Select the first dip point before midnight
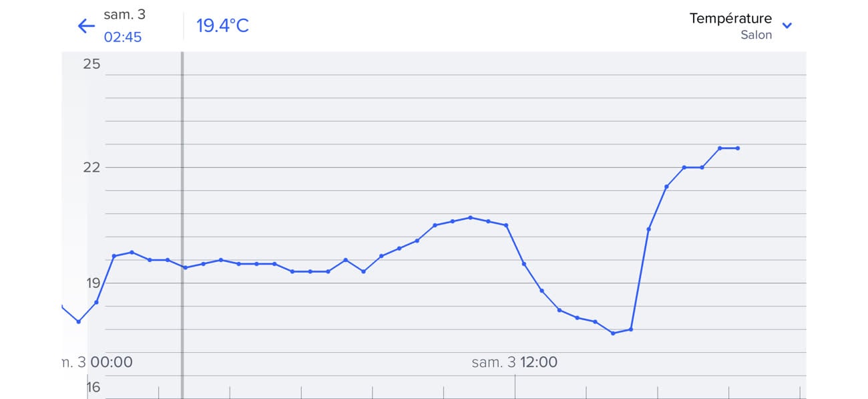 point(79,321)
